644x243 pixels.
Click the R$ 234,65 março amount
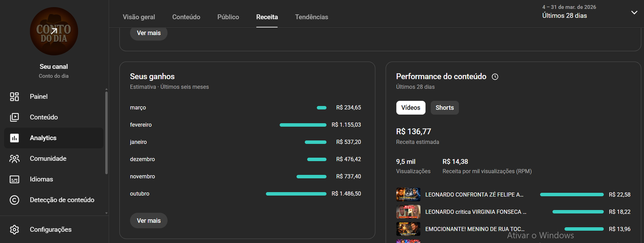click(x=349, y=108)
